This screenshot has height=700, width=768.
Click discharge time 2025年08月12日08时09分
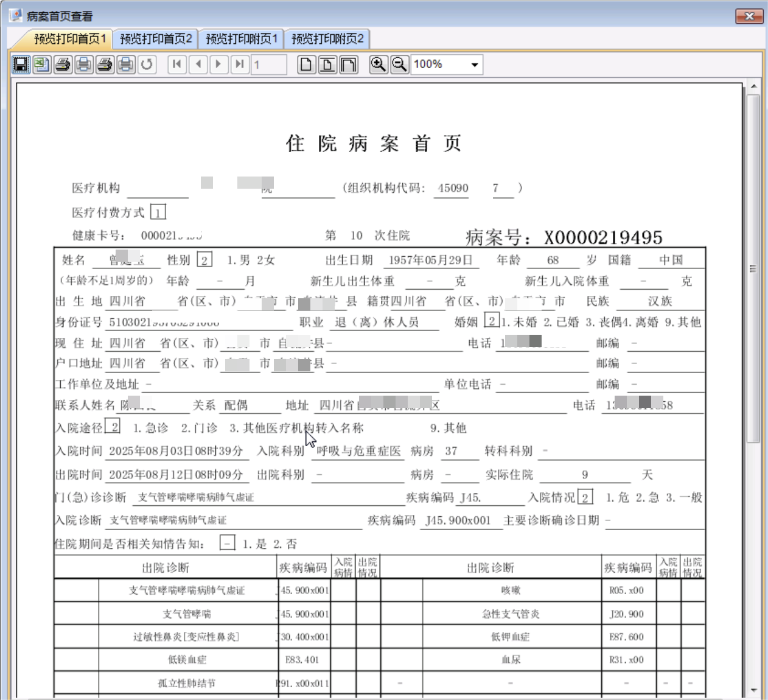click(176, 474)
